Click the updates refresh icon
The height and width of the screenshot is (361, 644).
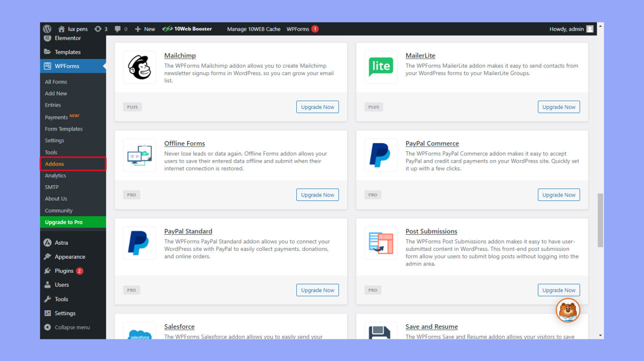click(x=98, y=29)
